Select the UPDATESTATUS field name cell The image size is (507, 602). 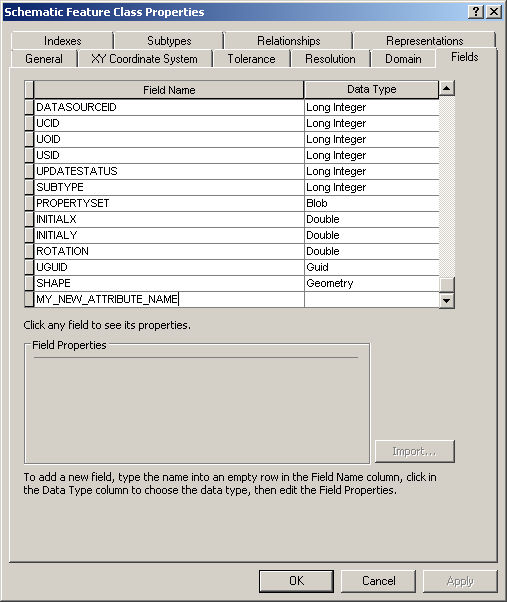click(169, 171)
